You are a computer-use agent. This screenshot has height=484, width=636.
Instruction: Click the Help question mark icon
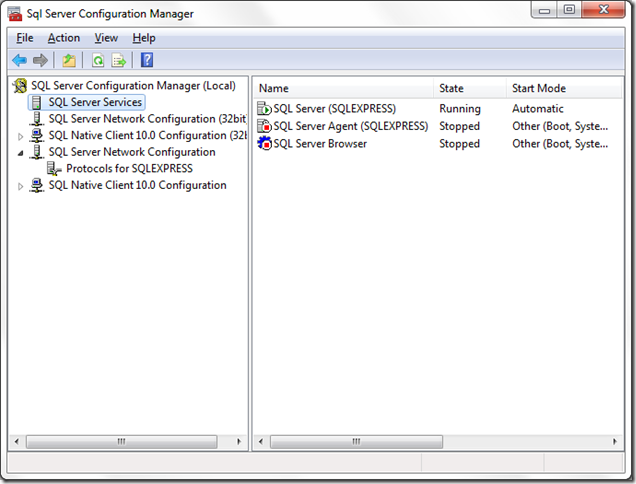pyautogui.click(x=147, y=60)
